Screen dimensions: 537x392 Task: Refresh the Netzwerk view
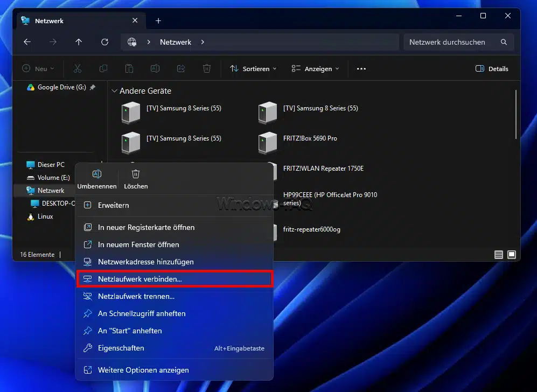[105, 42]
